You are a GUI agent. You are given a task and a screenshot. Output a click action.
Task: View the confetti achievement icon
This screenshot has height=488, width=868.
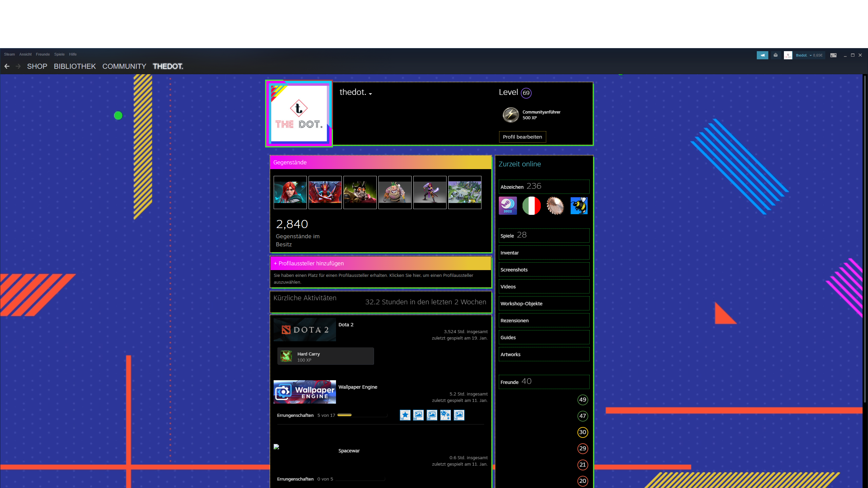pos(446,415)
